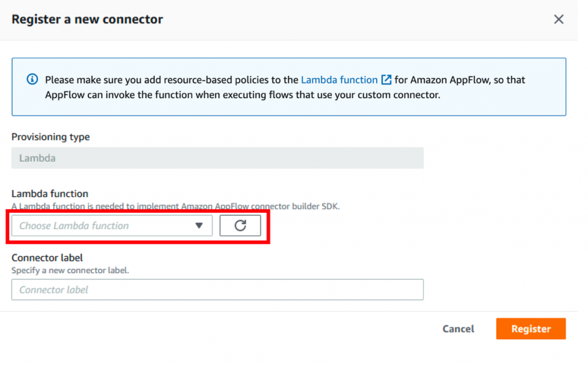Open the dropdown showing Choose Lambda function placeholder
Image resolution: width=588 pixels, height=365 pixels.
pos(111,225)
